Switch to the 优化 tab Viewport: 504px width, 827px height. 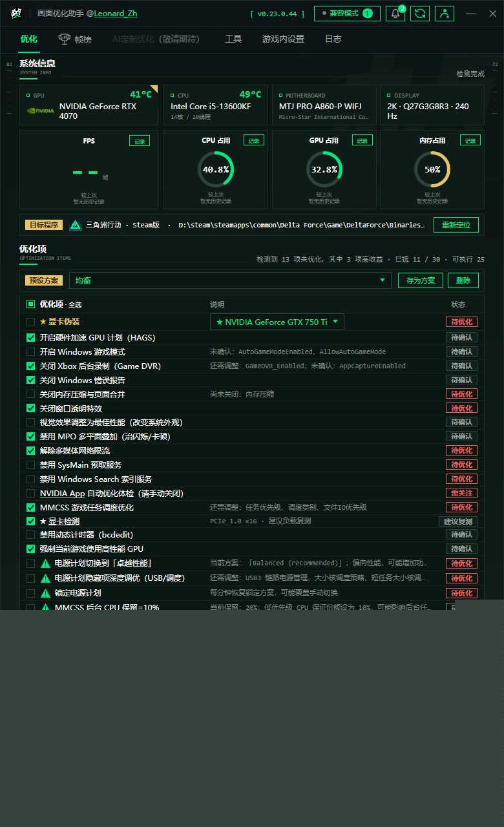click(28, 39)
